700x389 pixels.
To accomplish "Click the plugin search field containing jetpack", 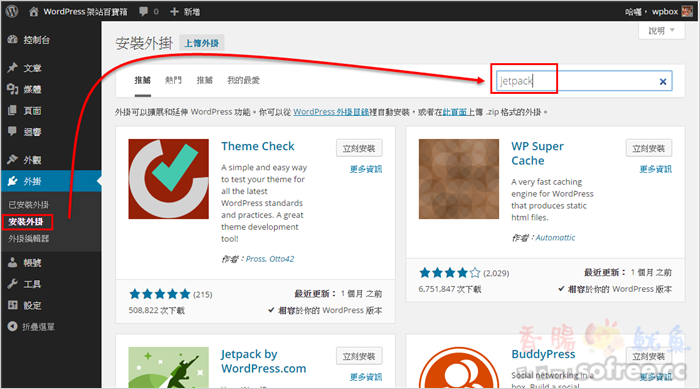I will click(584, 81).
